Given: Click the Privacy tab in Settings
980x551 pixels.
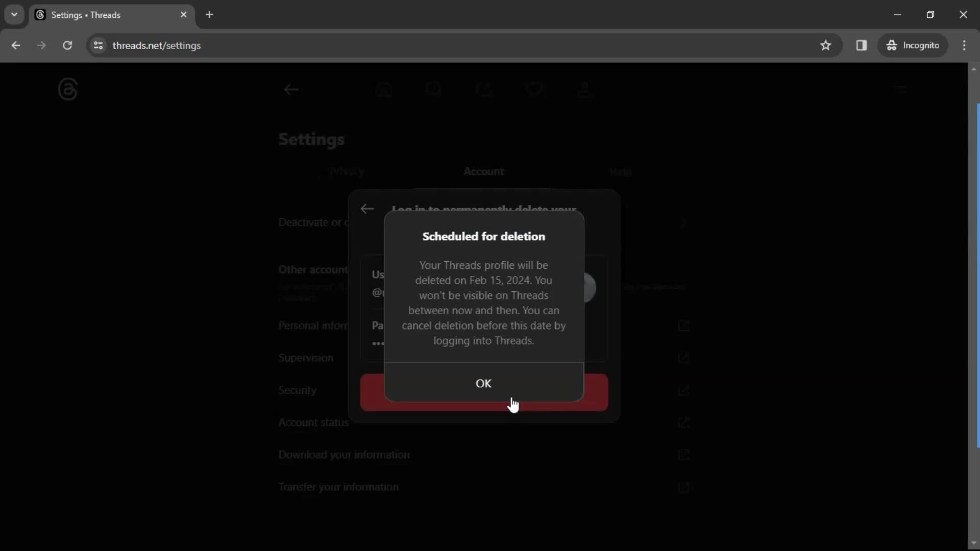Looking at the screenshot, I should (x=347, y=171).
